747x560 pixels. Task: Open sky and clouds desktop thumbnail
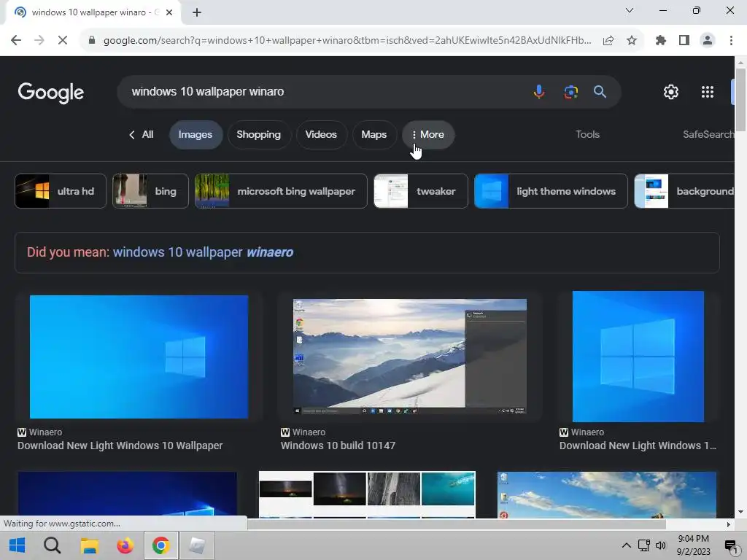606,494
